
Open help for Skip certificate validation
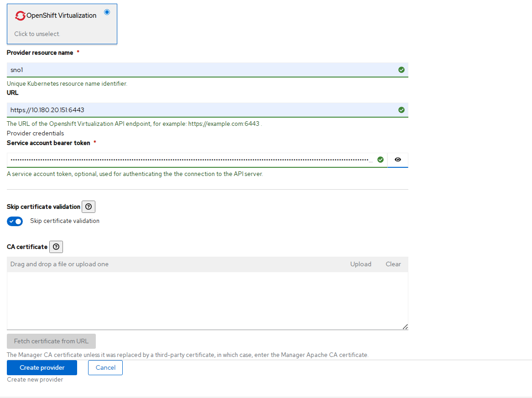(89, 207)
